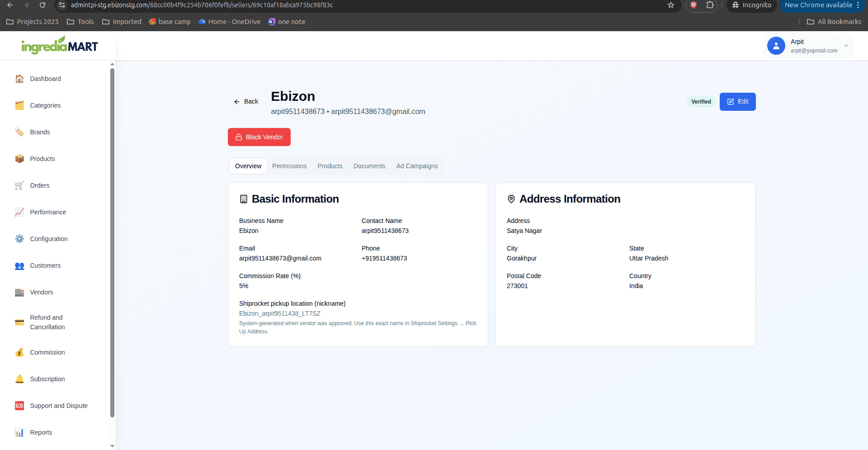Open Support and Dispute in sidebar
Screen dimensions: 868x450
[x=59, y=406]
